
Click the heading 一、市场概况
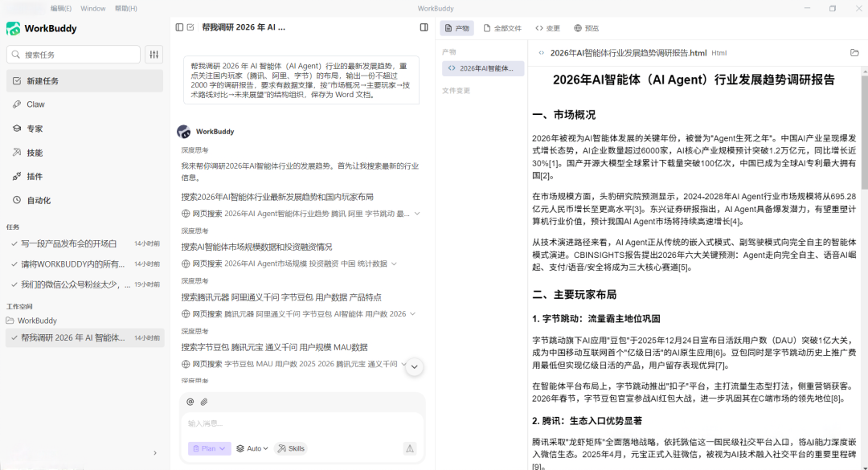(563, 115)
